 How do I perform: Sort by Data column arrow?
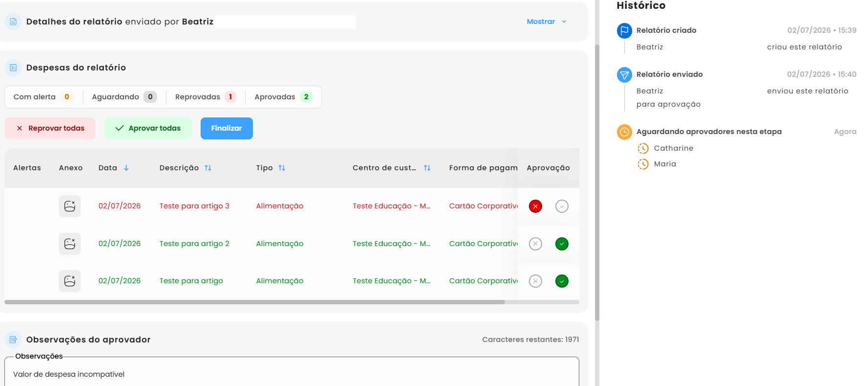pos(126,168)
